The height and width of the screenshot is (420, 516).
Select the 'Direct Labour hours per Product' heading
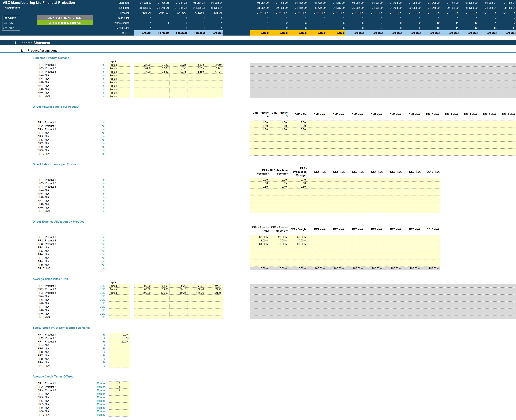[55, 164]
